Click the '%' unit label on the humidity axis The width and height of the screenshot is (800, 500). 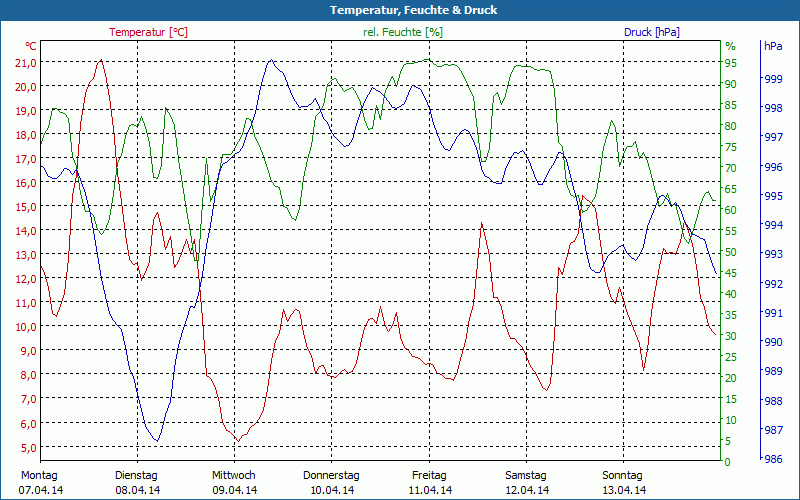731,46
